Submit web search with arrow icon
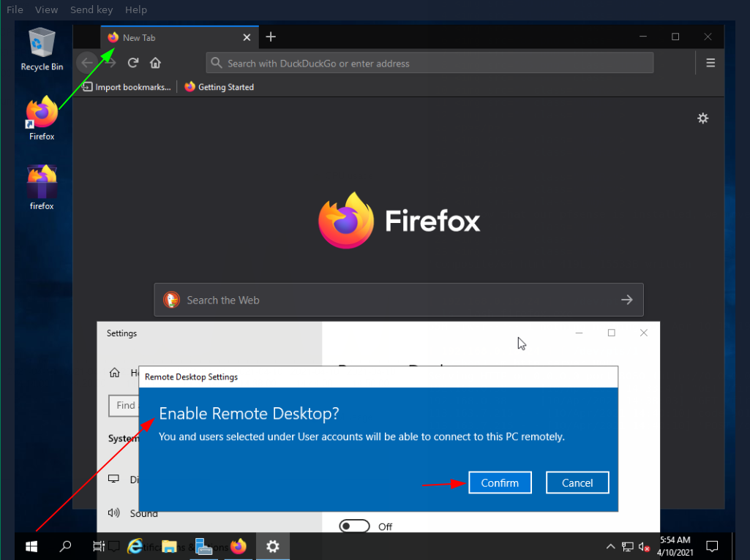Viewport: 750px width, 560px height. 626,300
